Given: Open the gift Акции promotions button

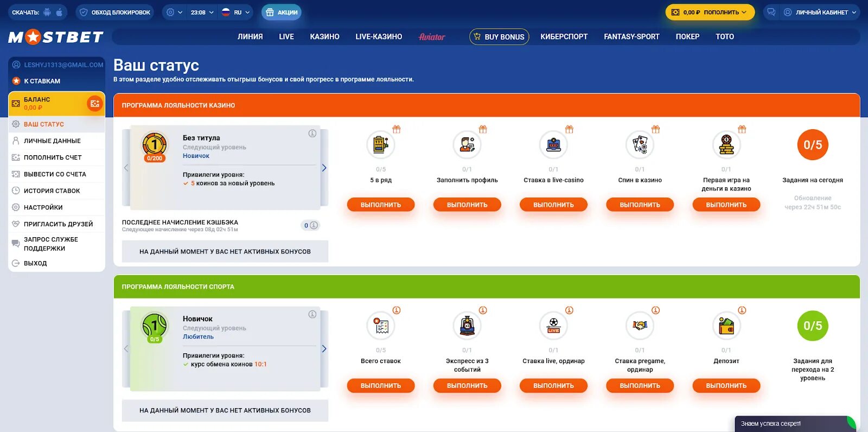Looking at the screenshot, I should pyautogui.click(x=282, y=12).
